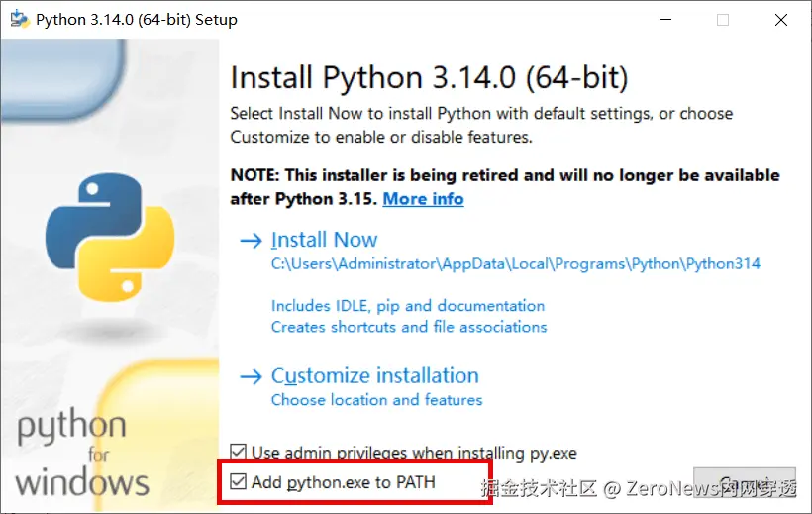Click 'Includes IDLE, pip and documentation' text
This screenshot has height=514, width=812.
[408, 306]
